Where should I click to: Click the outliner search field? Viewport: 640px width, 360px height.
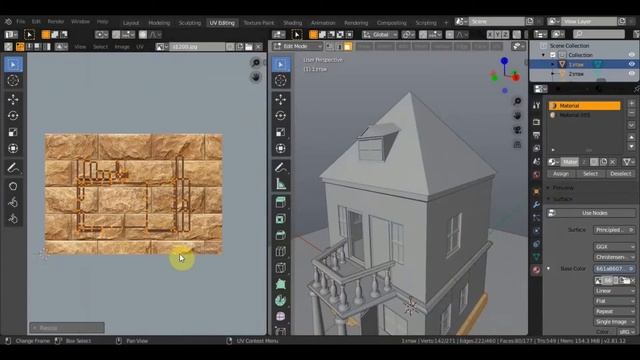tap(599, 35)
